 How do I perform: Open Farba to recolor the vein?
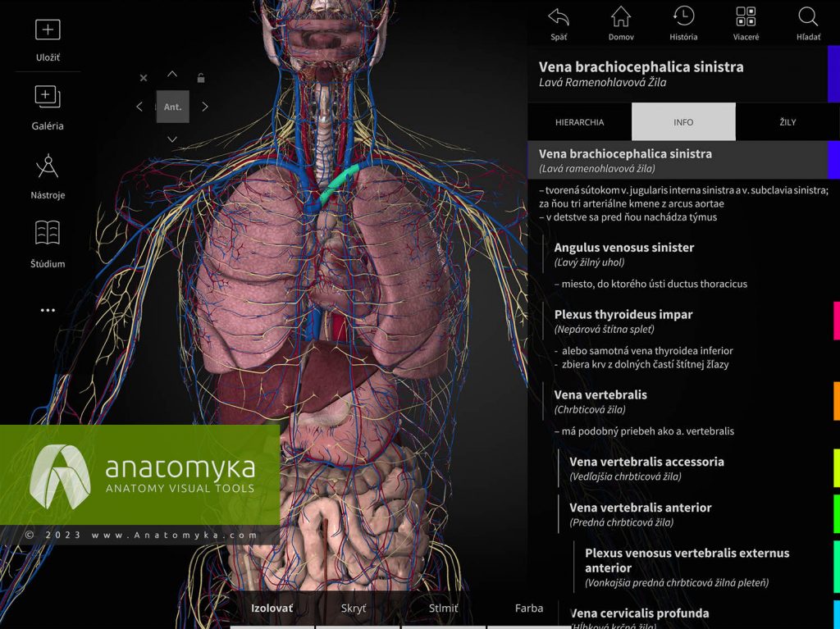(529, 608)
